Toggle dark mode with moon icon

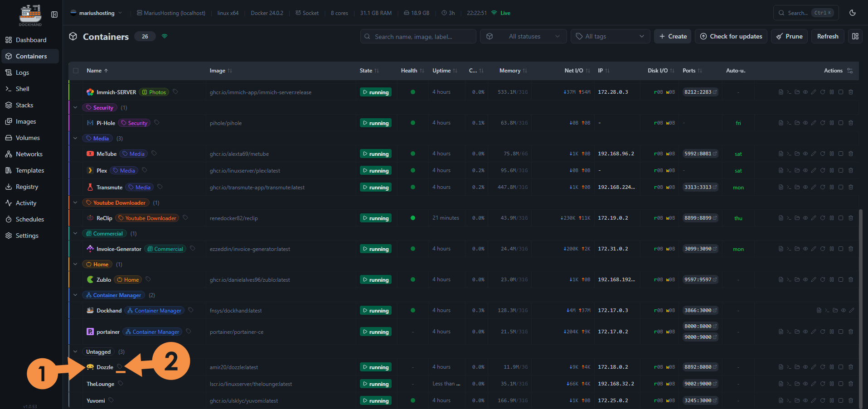click(x=853, y=13)
